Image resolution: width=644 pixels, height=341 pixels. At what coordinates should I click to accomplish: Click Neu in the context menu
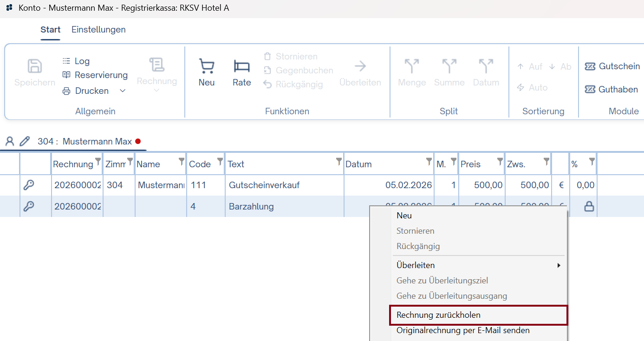tap(404, 216)
